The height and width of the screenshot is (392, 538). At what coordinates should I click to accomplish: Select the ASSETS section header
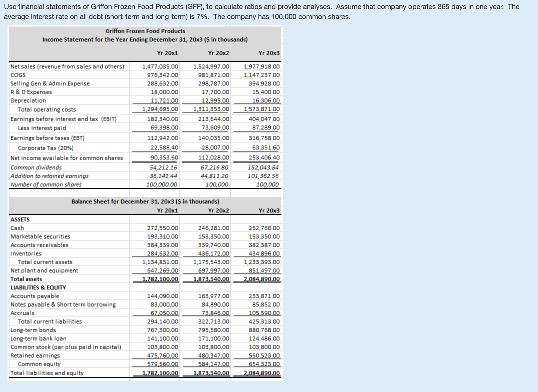point(20,219)
